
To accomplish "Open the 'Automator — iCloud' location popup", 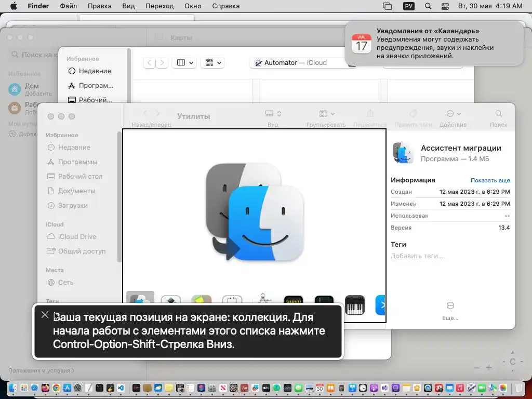I will (x=302, y=63).
